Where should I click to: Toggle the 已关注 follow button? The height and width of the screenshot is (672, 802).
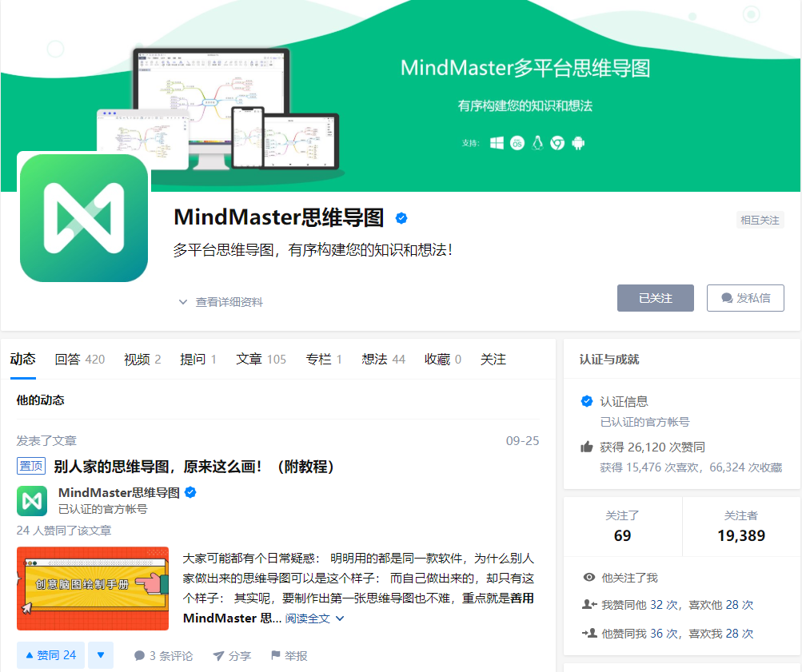click(655, 298)
